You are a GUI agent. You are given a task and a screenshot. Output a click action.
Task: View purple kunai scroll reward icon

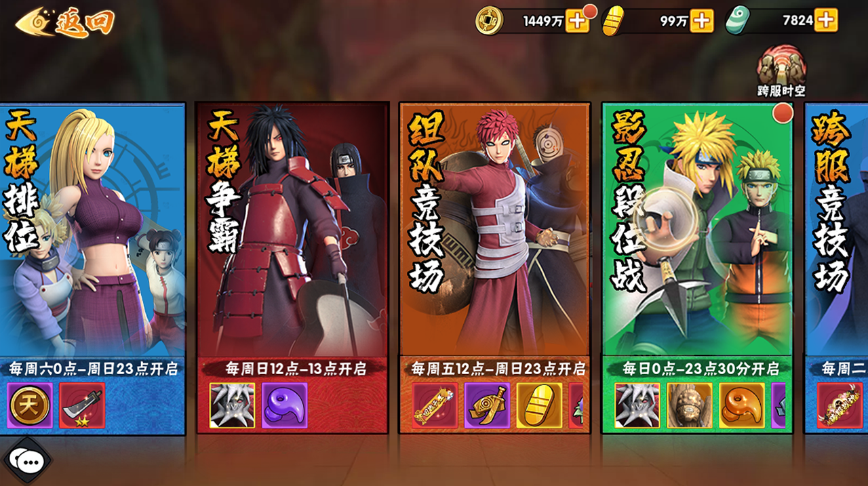click(x=487, y=405)
